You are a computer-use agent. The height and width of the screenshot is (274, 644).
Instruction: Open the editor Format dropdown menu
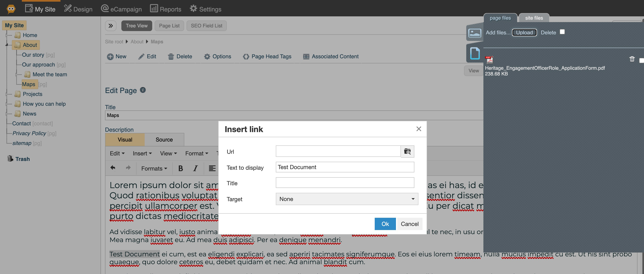(197, 153)
